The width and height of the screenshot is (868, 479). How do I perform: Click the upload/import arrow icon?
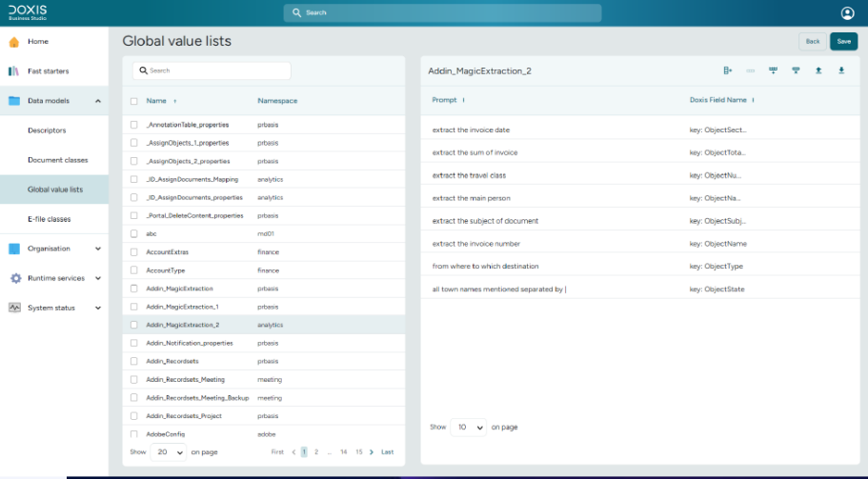pos(818,70)
